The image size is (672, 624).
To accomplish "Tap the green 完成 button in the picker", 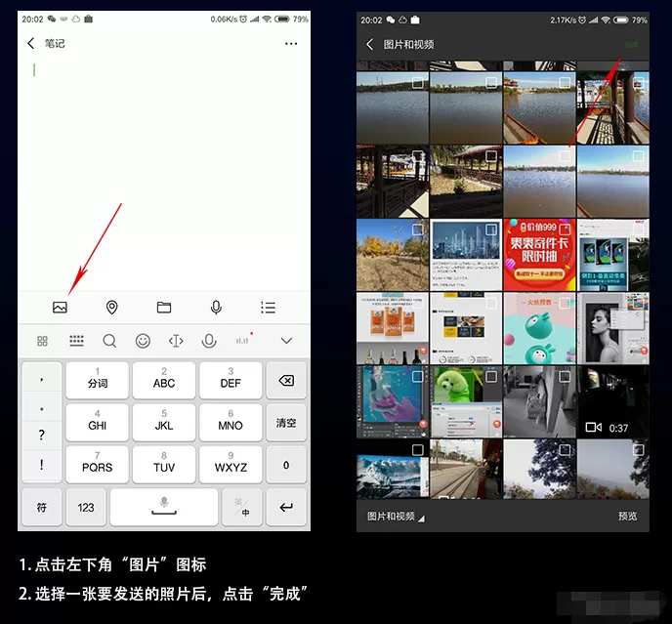I will click(x=631, y=45).
